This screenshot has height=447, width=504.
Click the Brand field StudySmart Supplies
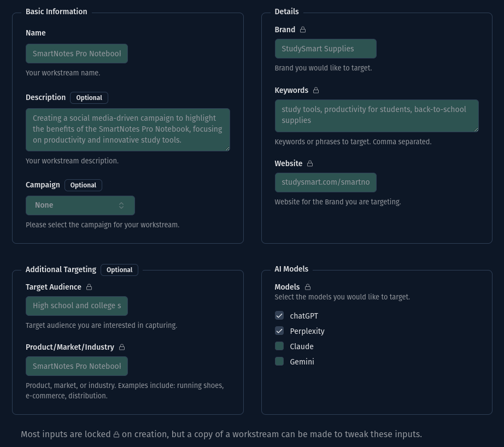(325, 49)
